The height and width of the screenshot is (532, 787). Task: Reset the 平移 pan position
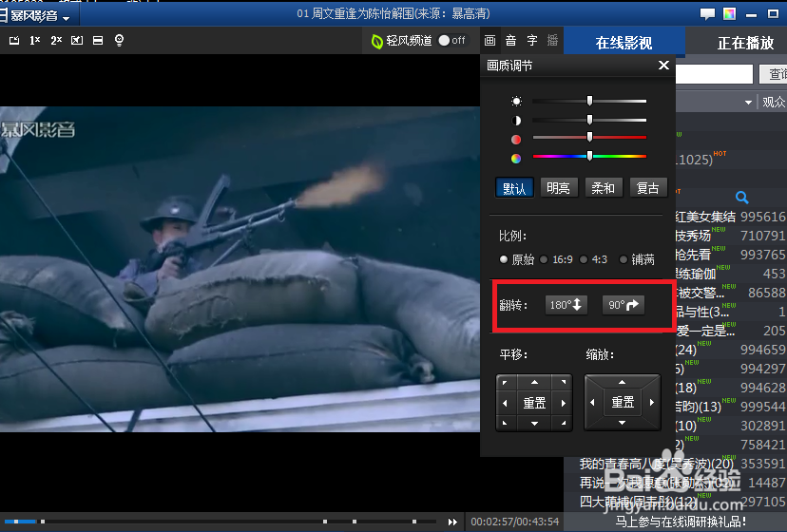(x=534, y=403)
